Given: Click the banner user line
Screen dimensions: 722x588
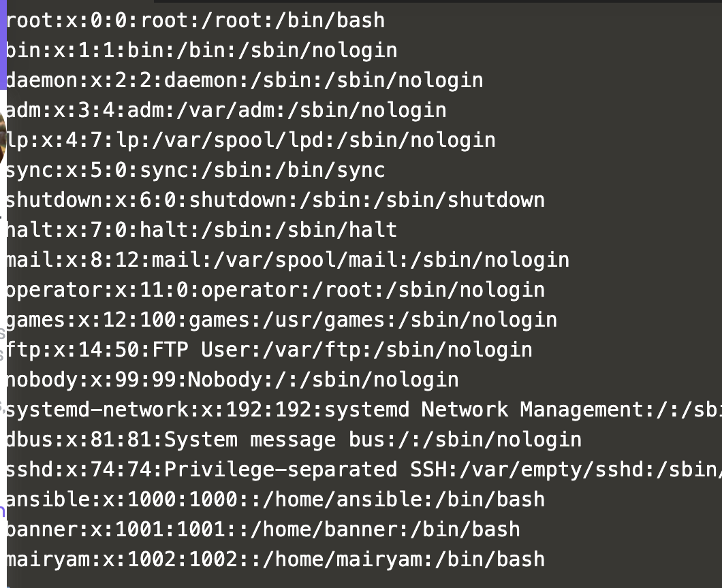Looking at the screenshot, I should [262, 529].
